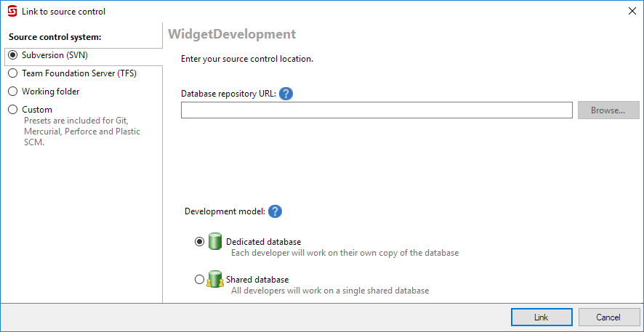Click the Dedicated database label text
This screenshot has height=332, width=644.
(x=263, y=242)
